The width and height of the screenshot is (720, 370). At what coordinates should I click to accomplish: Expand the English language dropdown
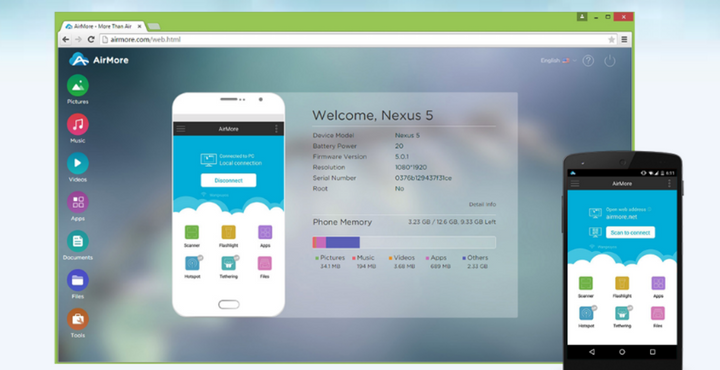pos(558,61)
